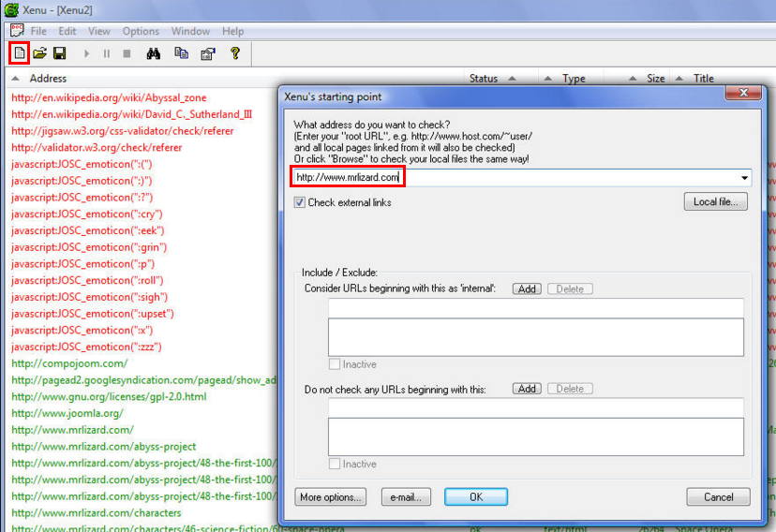
Task: Sort by the Type column header
Action: tap(574, 79)
